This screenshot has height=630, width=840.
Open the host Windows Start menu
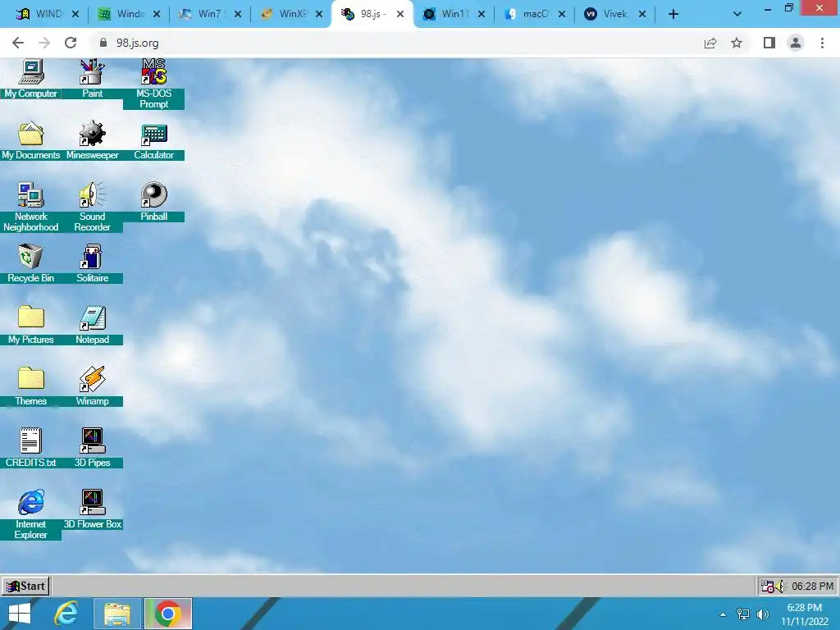(x=20, y=614)
